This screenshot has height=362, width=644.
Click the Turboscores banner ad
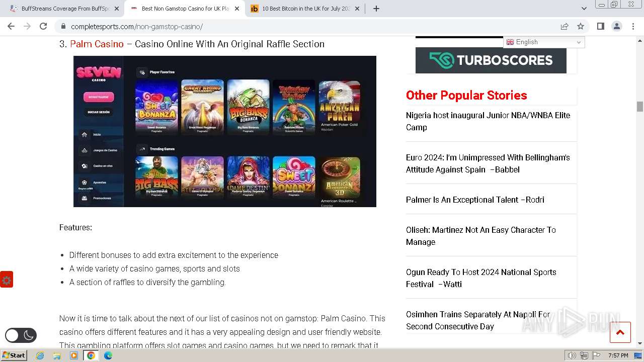click(491, 60)
